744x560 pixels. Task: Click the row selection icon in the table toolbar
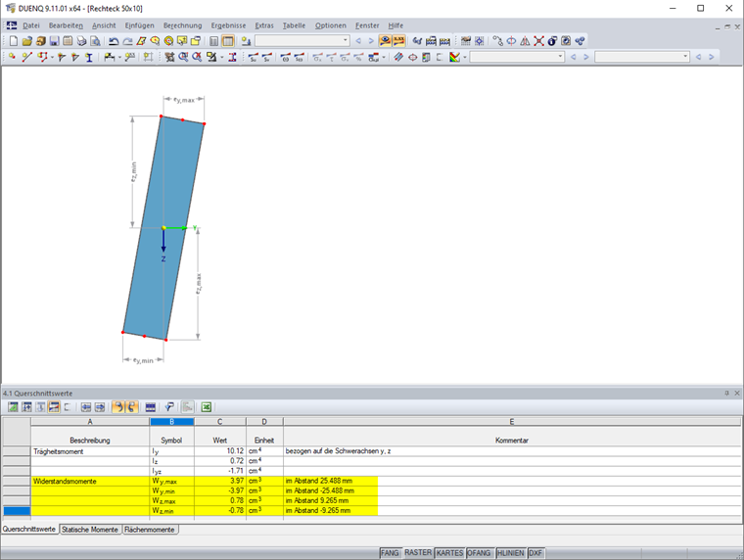[x=151, y=407]
